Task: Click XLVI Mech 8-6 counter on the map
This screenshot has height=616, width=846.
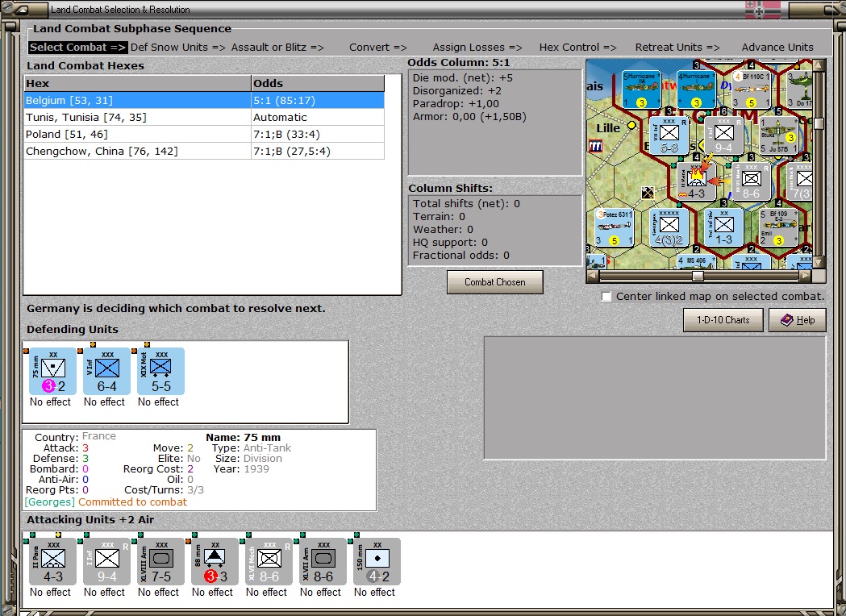Action: 751,181
